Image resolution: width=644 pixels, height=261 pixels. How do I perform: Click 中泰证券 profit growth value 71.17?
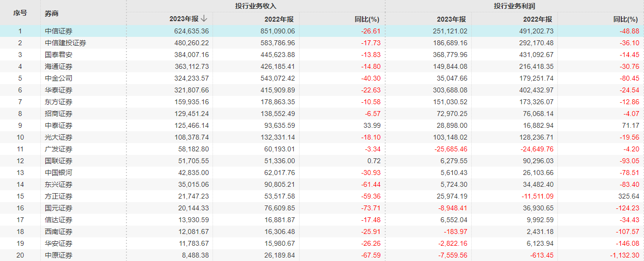[x=631, y=125]
